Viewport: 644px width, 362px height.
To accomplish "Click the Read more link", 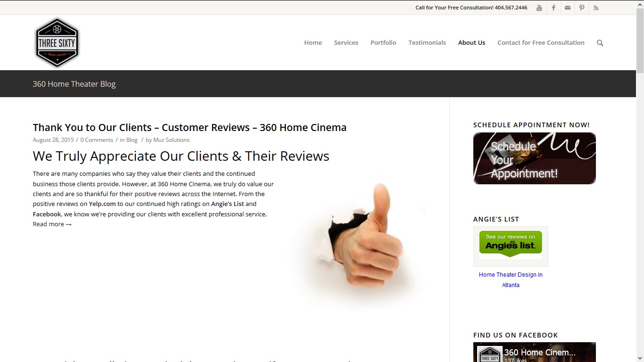I will pos(52,224).
